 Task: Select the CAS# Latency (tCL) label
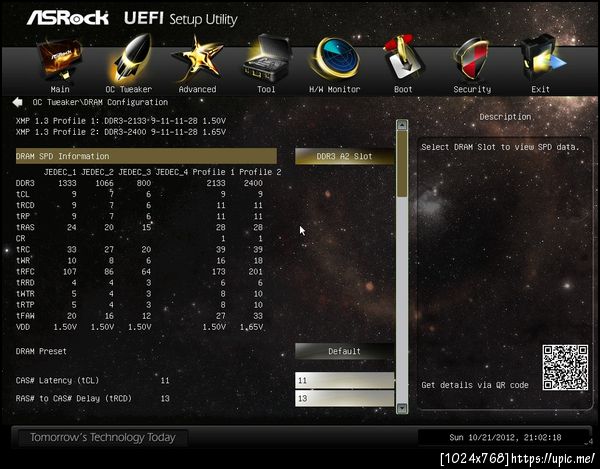click(x=57, y=380)
